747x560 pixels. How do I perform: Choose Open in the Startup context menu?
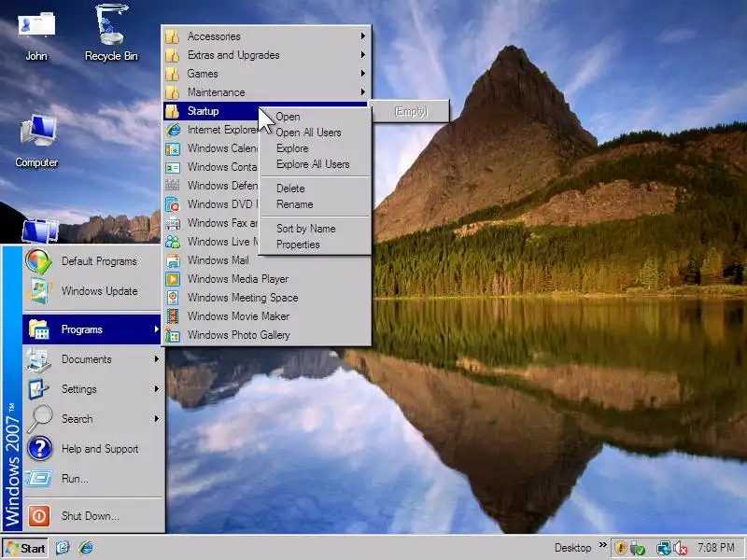tap(316, 117)
